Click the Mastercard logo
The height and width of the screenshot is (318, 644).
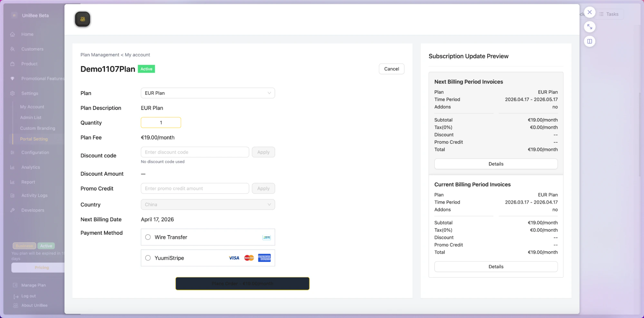pos(249,258)
